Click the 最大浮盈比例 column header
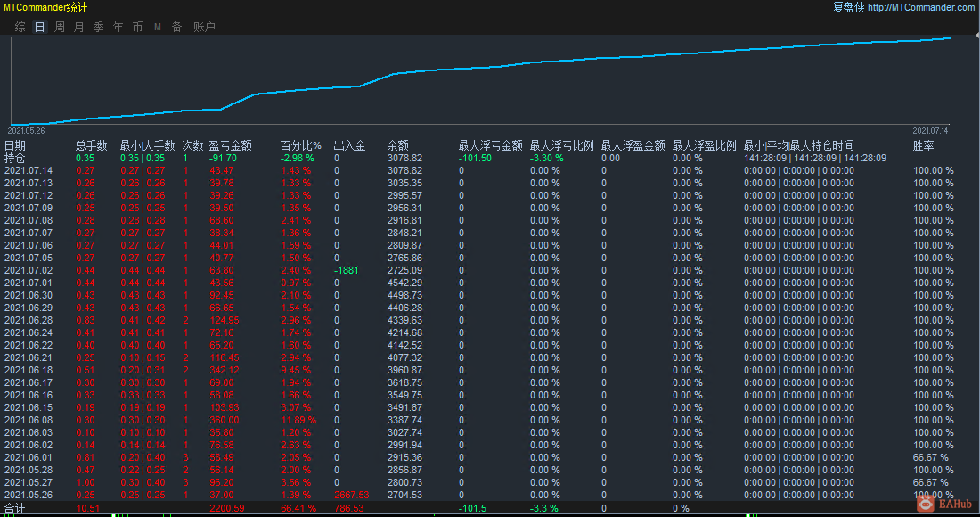980x517 pixels. point(705,145)
